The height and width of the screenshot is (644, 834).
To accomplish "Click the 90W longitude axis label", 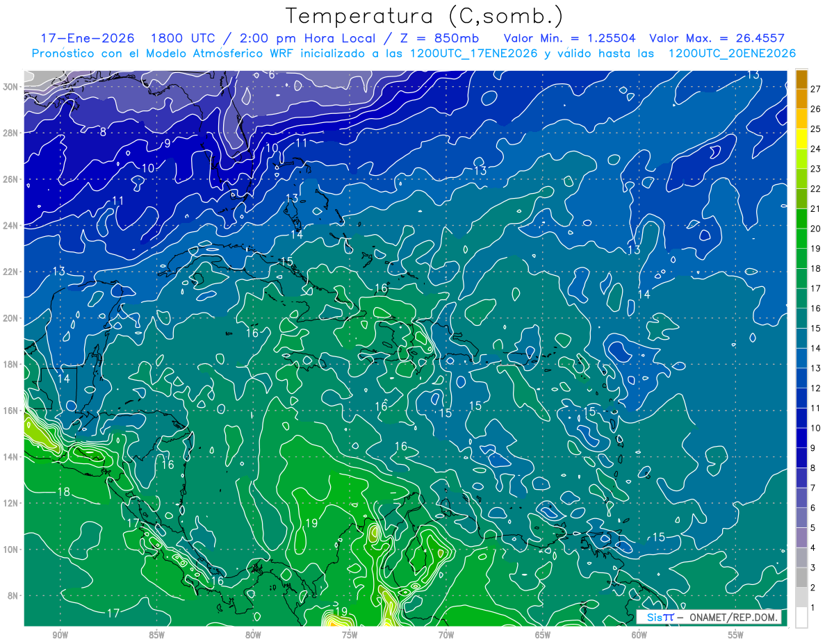I will pyautogui.click(x=60, y=635).
